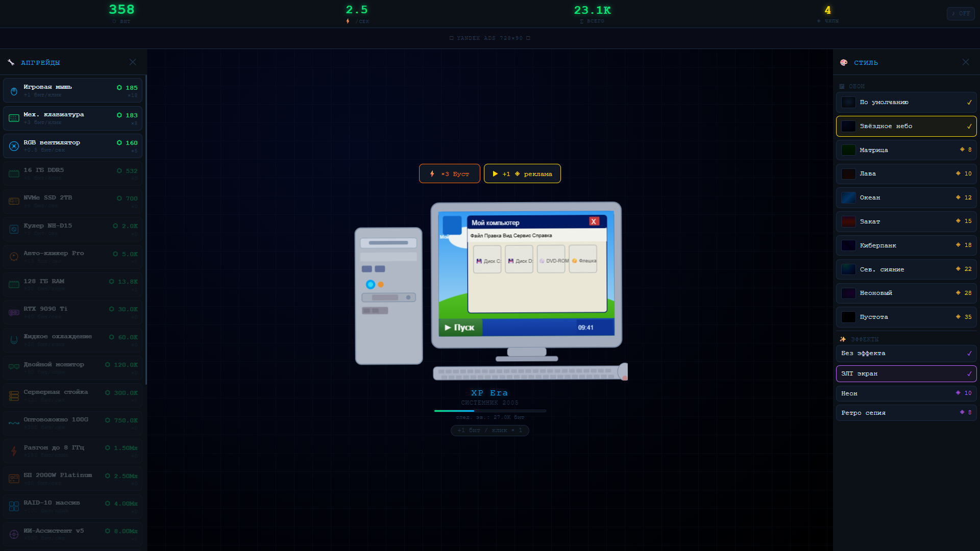The image size is (980, 551).
Task: Click the blue power button on system unit
Action: [371, 284]
